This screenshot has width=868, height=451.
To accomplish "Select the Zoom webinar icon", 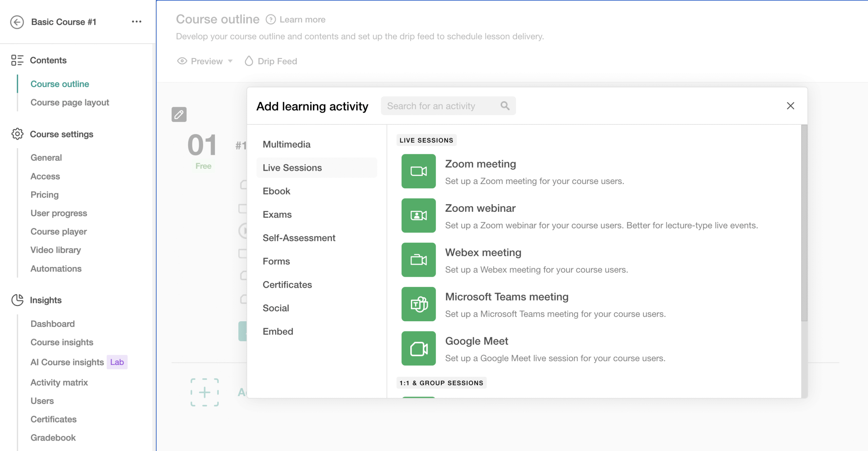I will point(418,216).
